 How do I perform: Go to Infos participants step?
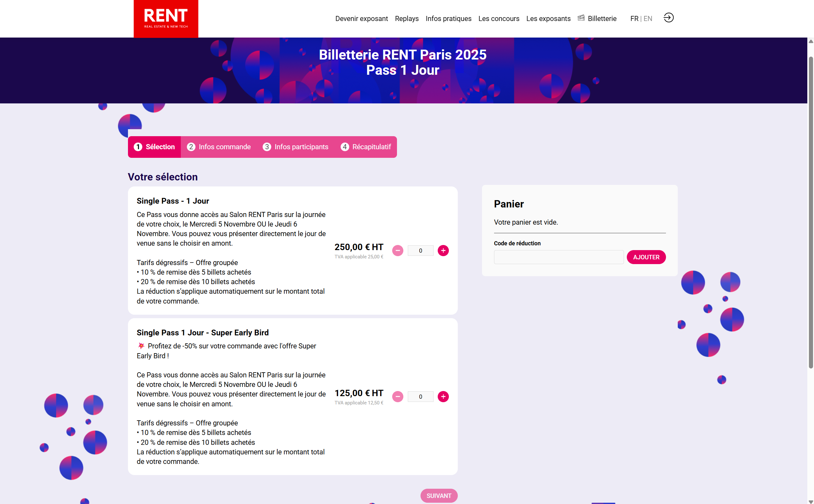pyautogui.click(x=295, y=147)
